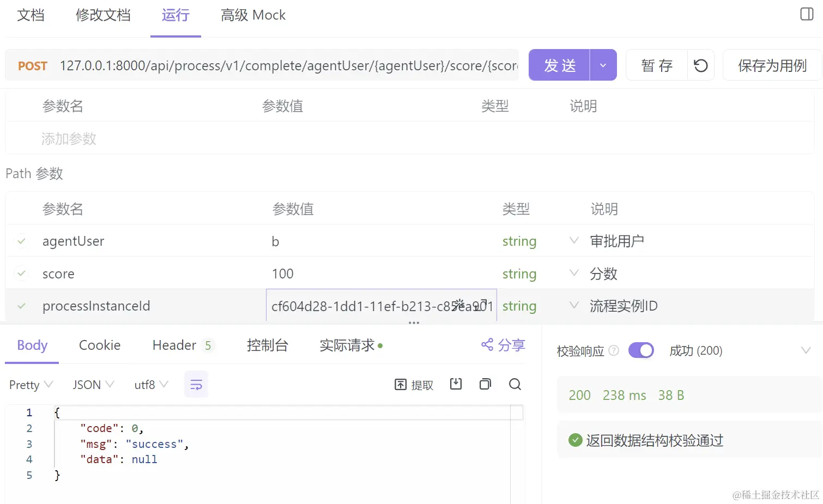Uncheck the agentUser path parameter

pos(21,241)
